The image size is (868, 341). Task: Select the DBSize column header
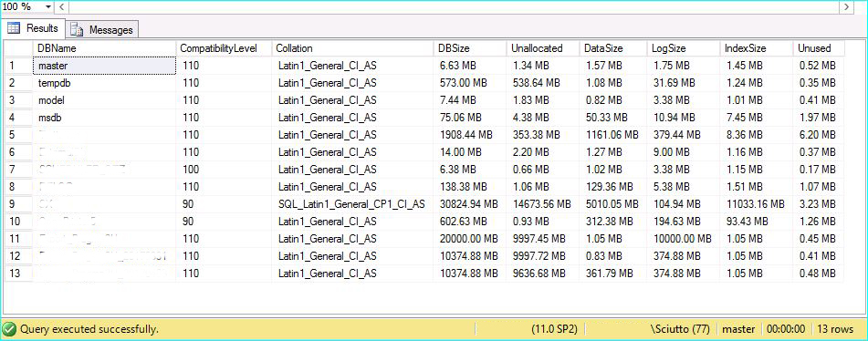469,48
